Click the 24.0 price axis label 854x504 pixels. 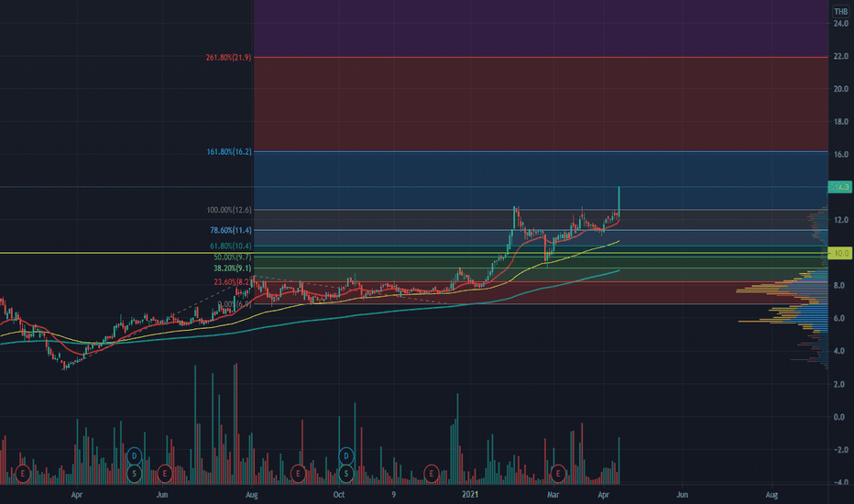(x=840, y=24)
